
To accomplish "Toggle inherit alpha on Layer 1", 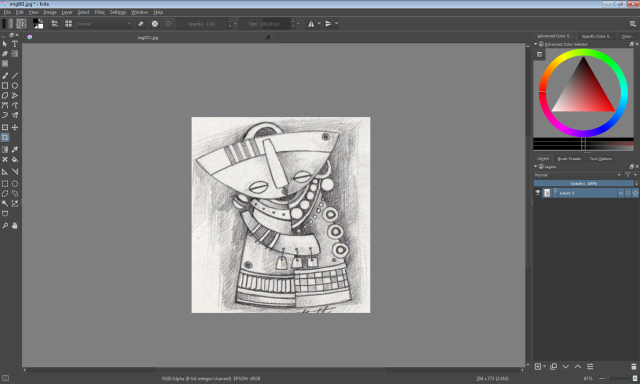I will (x=628, y=193).
